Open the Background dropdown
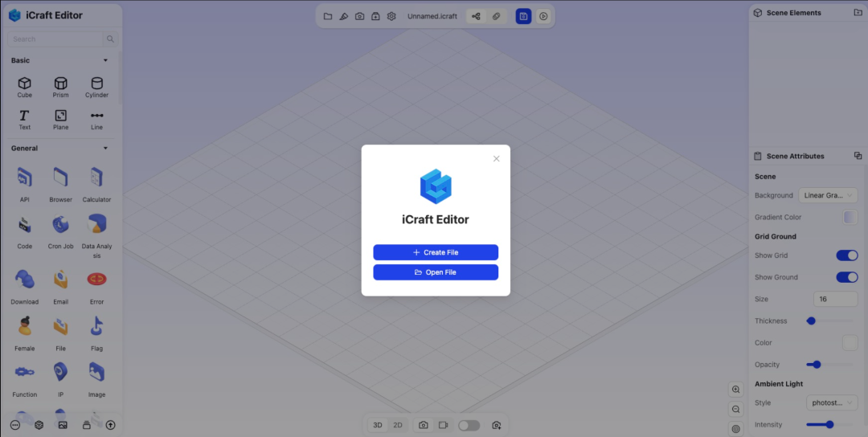868x437 pixels. (828, 195)
